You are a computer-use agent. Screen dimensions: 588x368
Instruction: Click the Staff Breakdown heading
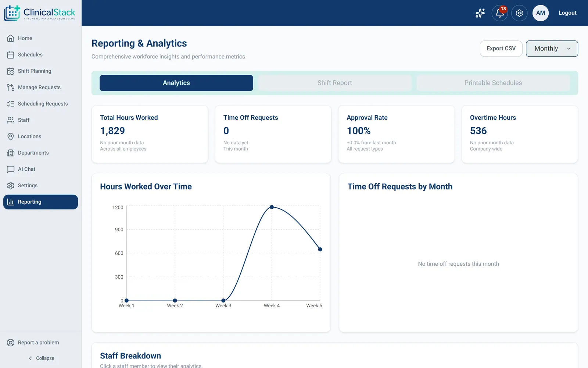pos(130,356)
